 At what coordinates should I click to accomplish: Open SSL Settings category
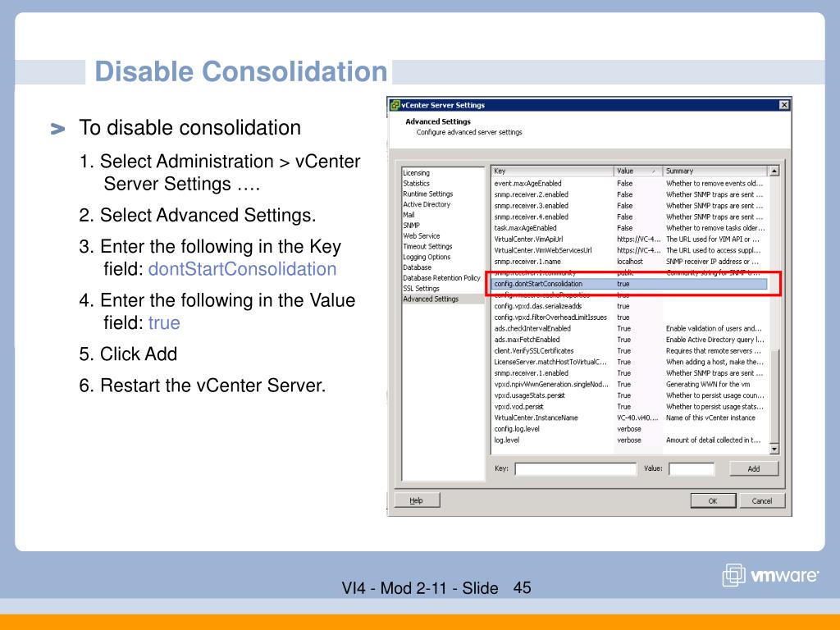[421, 288]
